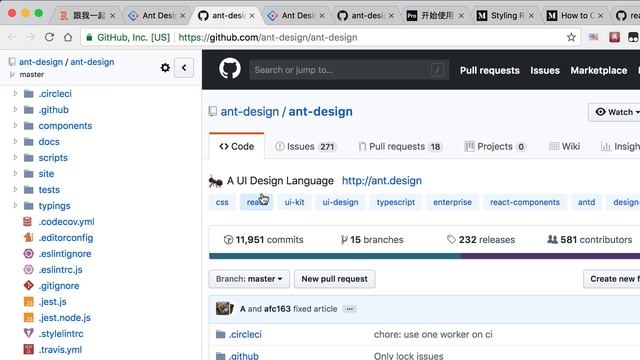Bookmark this page with the star icon
The height and width of the screenshot is (360, 640).
571,37
